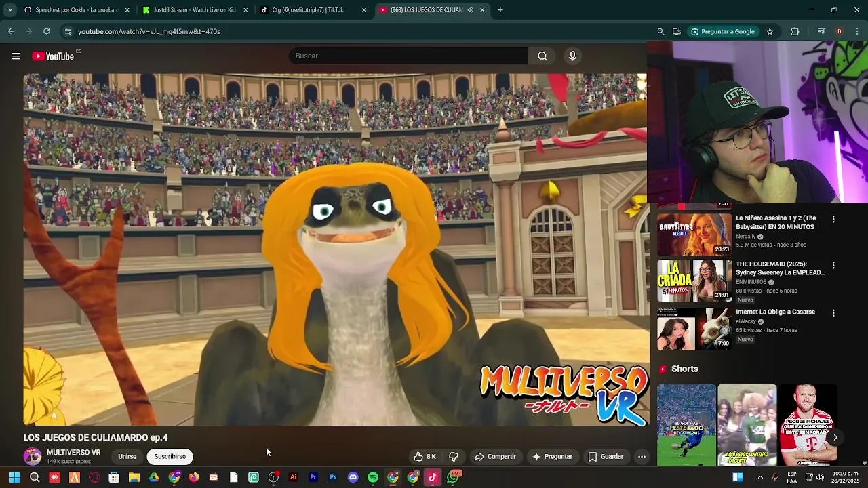
Task: Mute the YouTube tab via speaker icon
Action: (x=471, y=10)
